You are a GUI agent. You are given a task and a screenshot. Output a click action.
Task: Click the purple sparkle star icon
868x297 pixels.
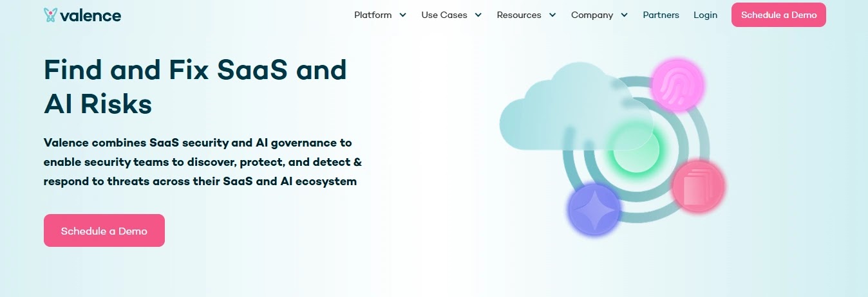coord(594,209)
